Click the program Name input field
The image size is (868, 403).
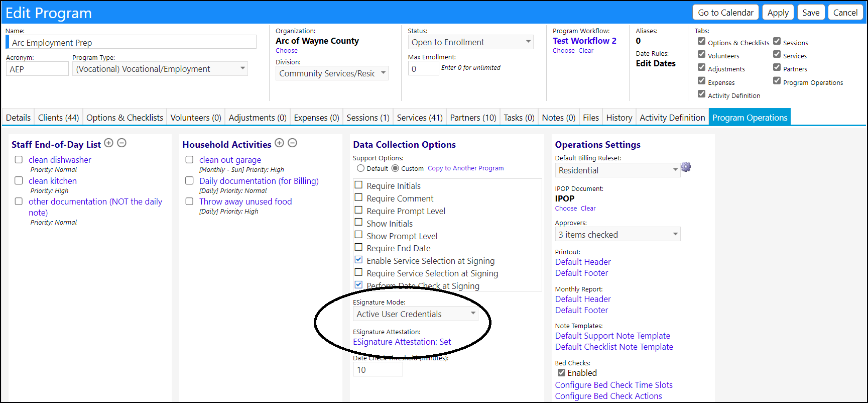pos(132,42)
